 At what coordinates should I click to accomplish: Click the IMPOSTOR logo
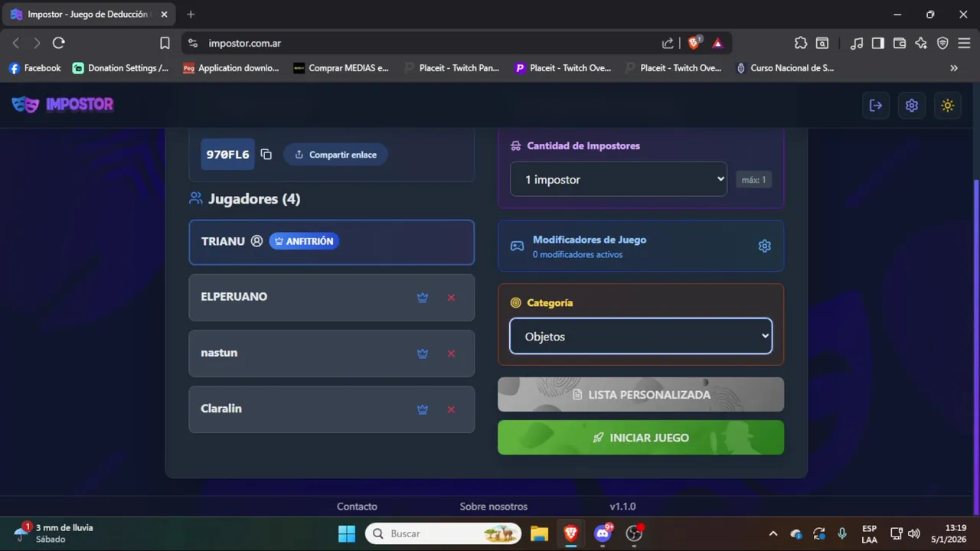point(63,105)
